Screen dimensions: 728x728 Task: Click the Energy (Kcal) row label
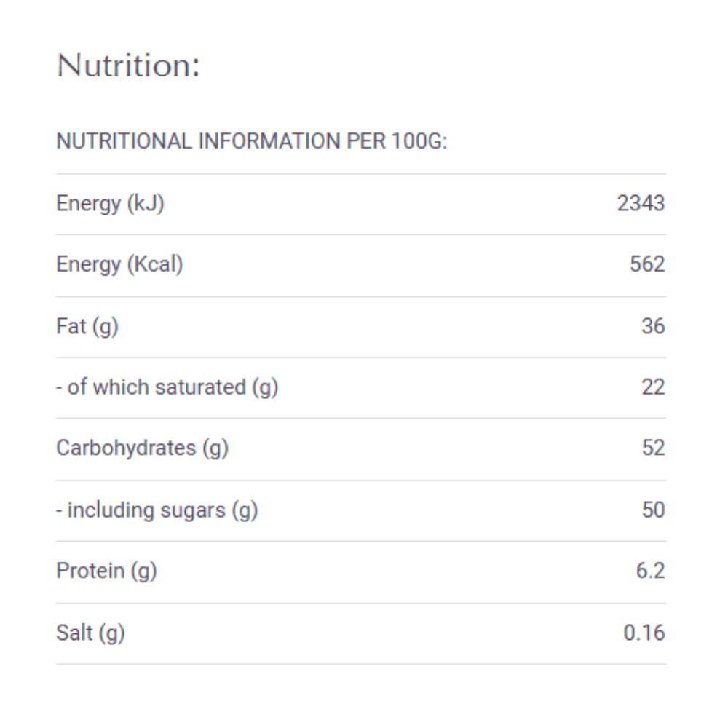pyautogui.click(x=119, y=265)
